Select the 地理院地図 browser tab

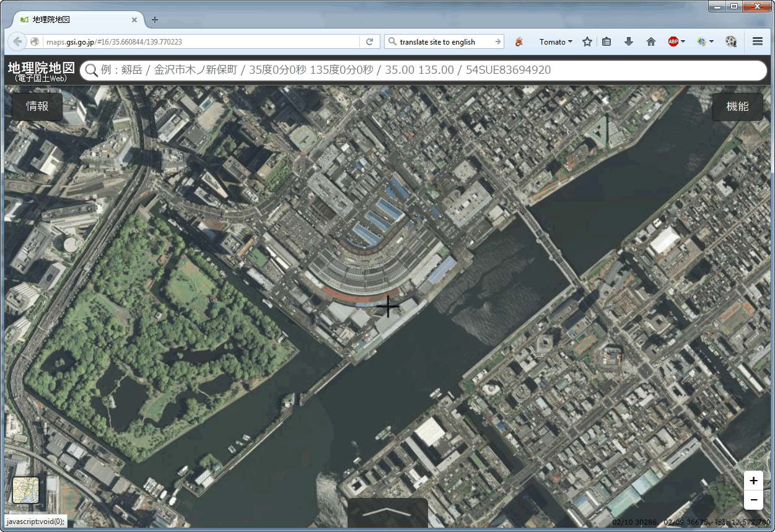pos(74,20)
